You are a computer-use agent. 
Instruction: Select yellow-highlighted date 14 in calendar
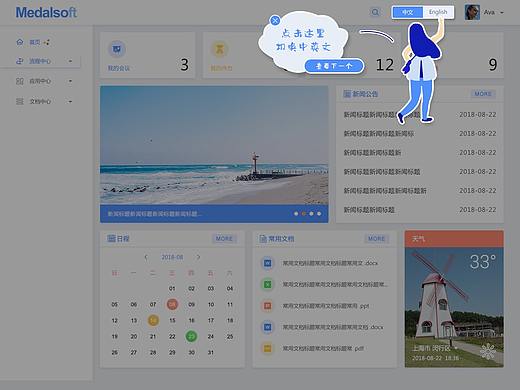153,320
